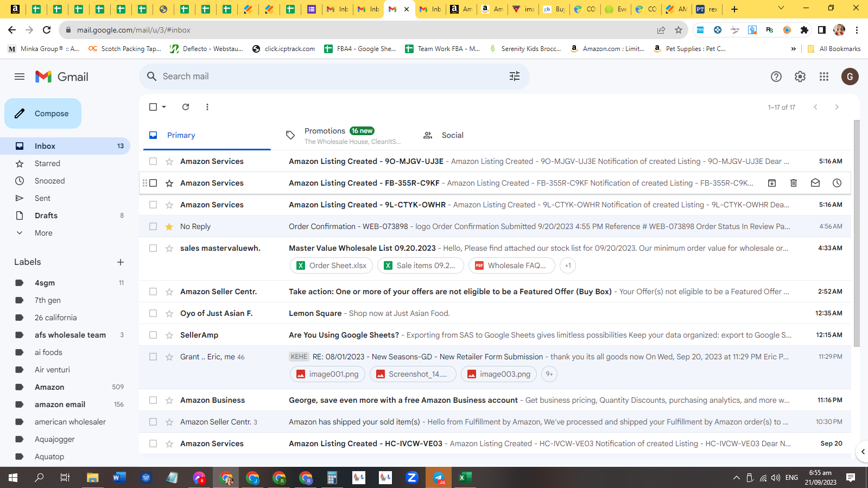This screenshot has width=868, height=488.
Task: Open the Gmail main menu hamburger icon
Action: 20,77
